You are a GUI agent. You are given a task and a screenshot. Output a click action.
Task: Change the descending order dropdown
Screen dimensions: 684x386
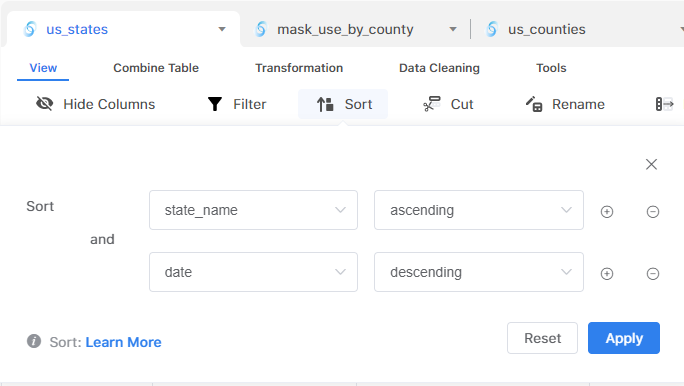coord(479,272)
